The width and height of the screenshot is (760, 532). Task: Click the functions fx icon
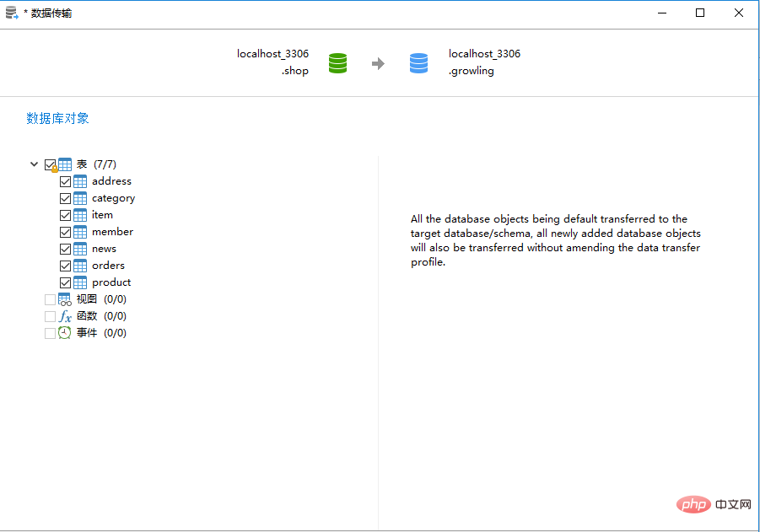pyautogui.click(x=65, y=316)
